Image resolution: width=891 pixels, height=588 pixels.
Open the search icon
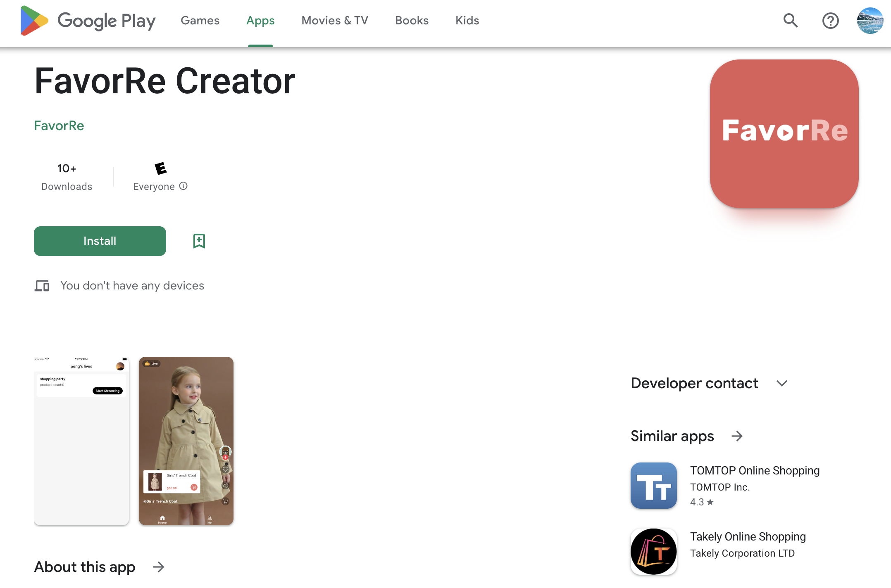pyautogui.click(x=790, y=21)
